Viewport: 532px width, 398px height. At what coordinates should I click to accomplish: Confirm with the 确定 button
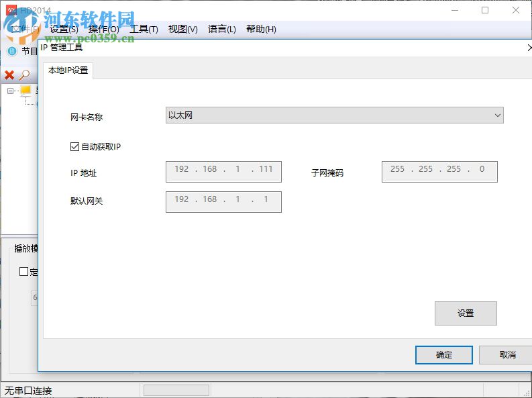point(444,355)
